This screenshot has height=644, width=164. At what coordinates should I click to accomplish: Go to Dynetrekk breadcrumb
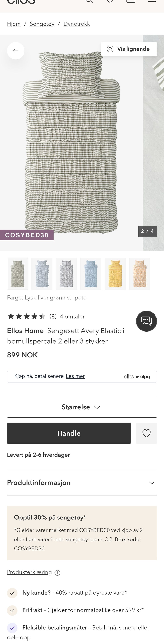[77, 24]
